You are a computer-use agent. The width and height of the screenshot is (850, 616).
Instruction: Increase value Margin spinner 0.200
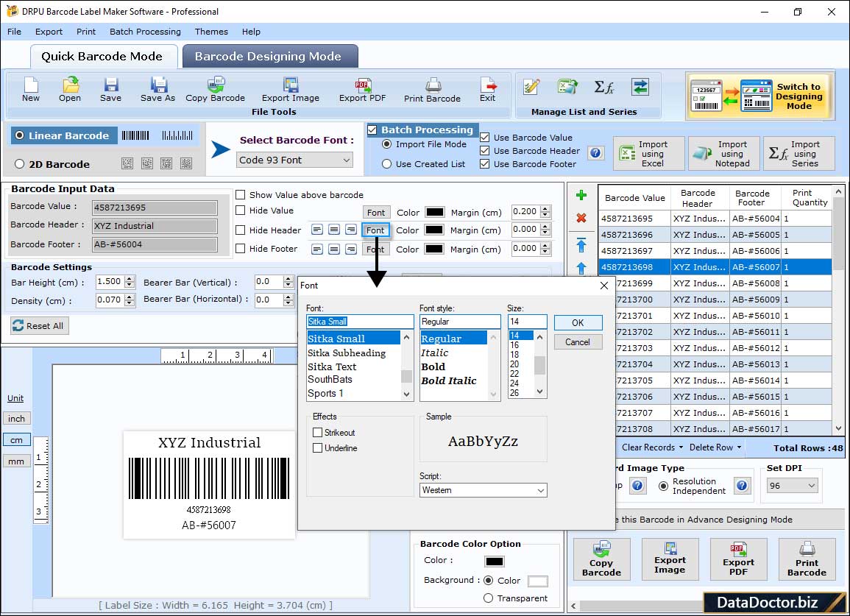[545, 209]
